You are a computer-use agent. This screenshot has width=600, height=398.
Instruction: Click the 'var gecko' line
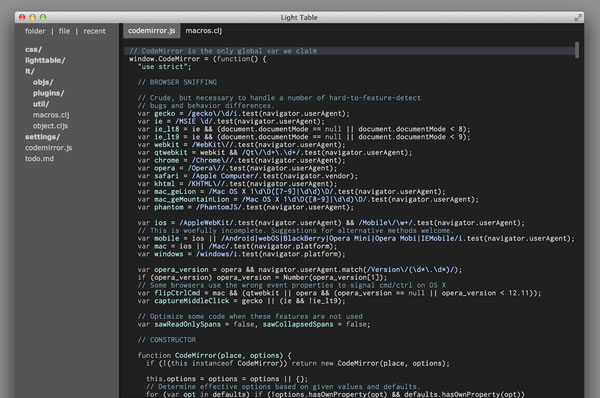coord(243,114)
